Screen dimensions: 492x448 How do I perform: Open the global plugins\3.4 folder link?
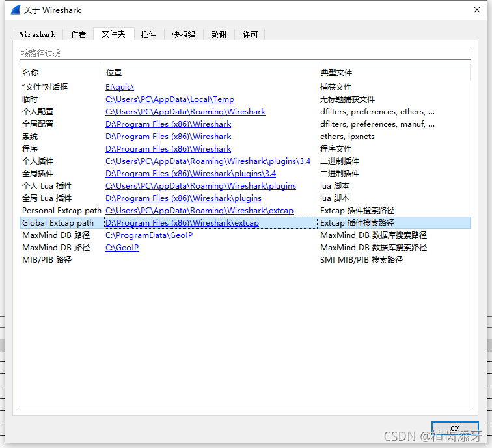pyautogui.click(x=191, y=174)
